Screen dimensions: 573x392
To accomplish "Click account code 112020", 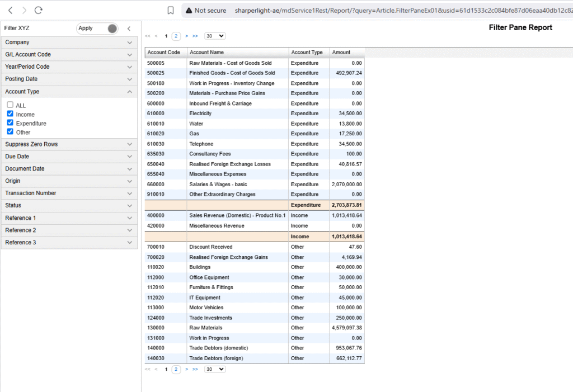I will coord(156,297).
